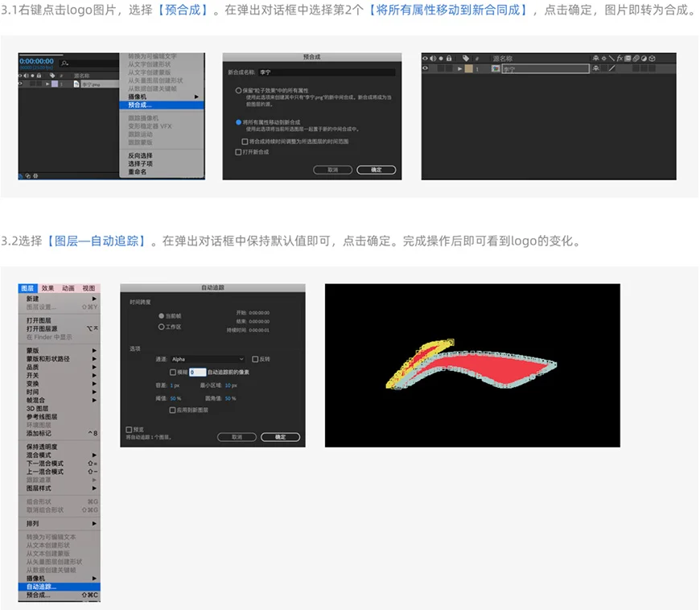The width and height of the screenshot is (700, 610).
Task: Click the shy switch header icon in right timeline
Action: click(x=596, y=59)
